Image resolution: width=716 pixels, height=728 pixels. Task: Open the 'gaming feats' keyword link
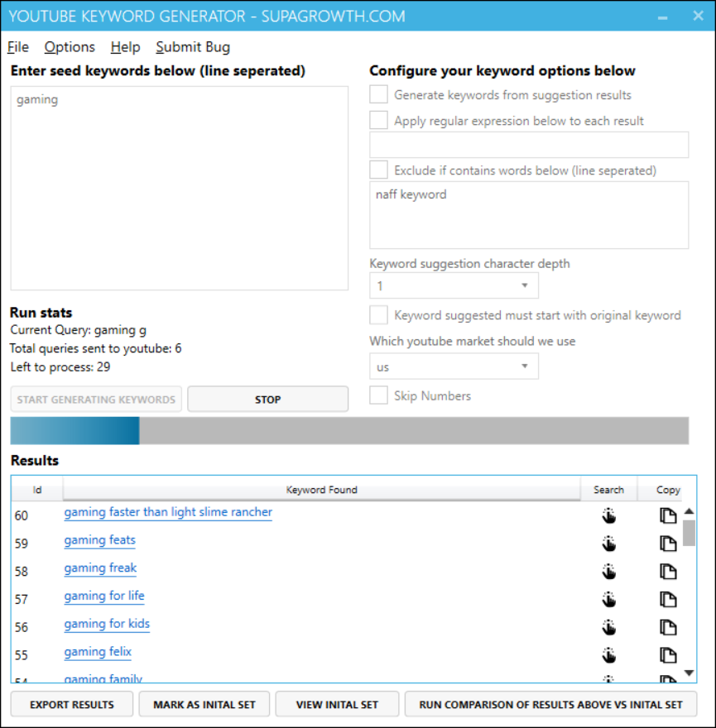pyautogui.click(x=100, y=540)
